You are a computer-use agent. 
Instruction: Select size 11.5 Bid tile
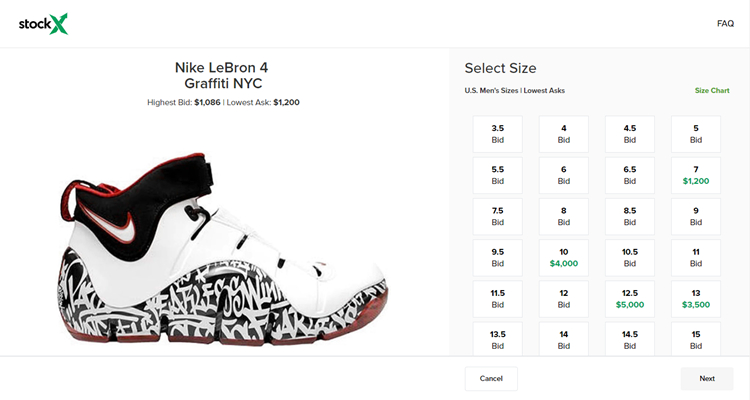coord(498,299)
